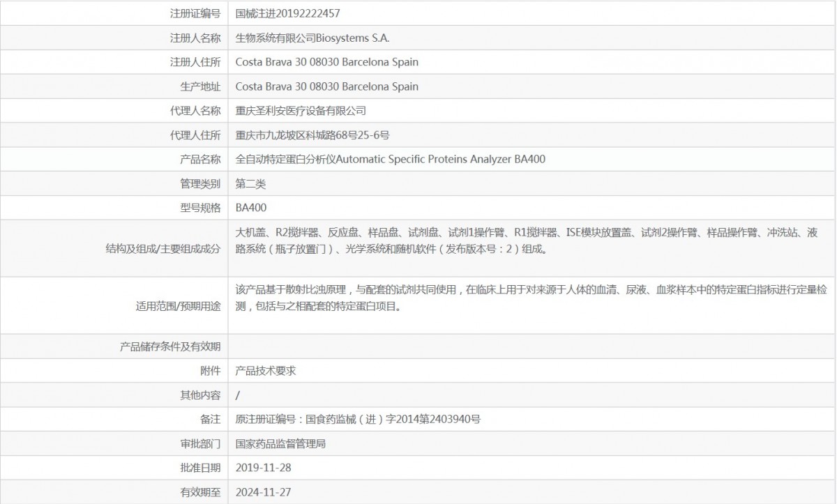837x504 pixels.
Task: Click expiry date 2024-11-27
Action: [264, 492]
